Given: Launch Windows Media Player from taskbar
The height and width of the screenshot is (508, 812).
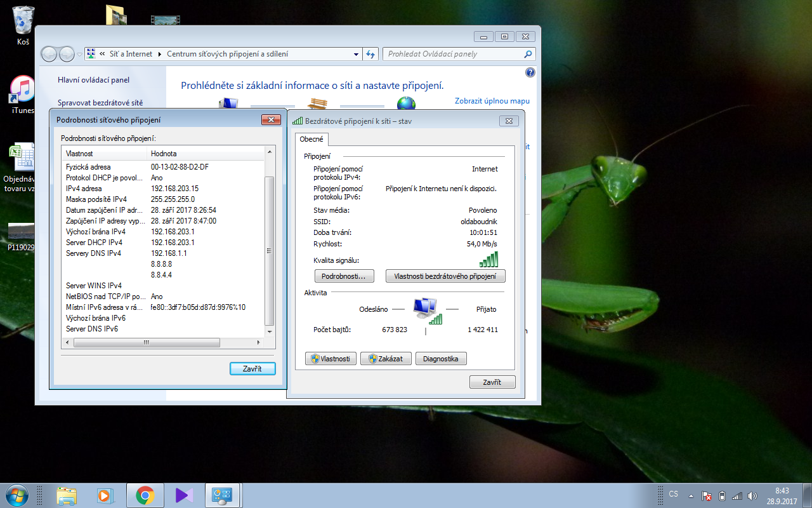Looking at the screenshot, I should 104,495.
